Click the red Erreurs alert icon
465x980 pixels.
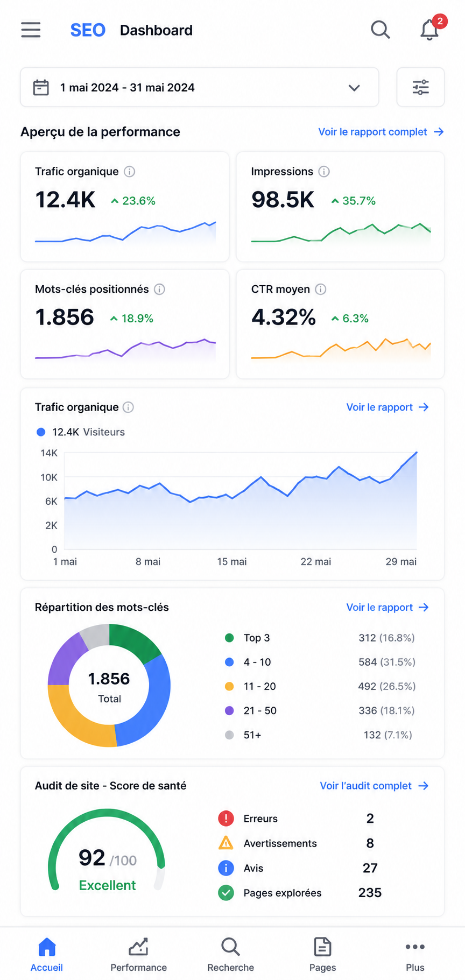pyautogui.click(x=226, y=818)
